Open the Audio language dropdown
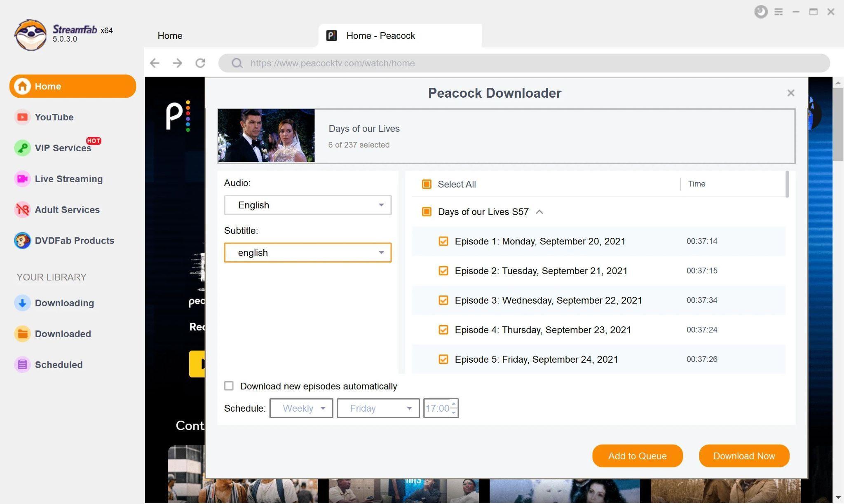This screenshot has height=504, width=844. tap(308, 204)
